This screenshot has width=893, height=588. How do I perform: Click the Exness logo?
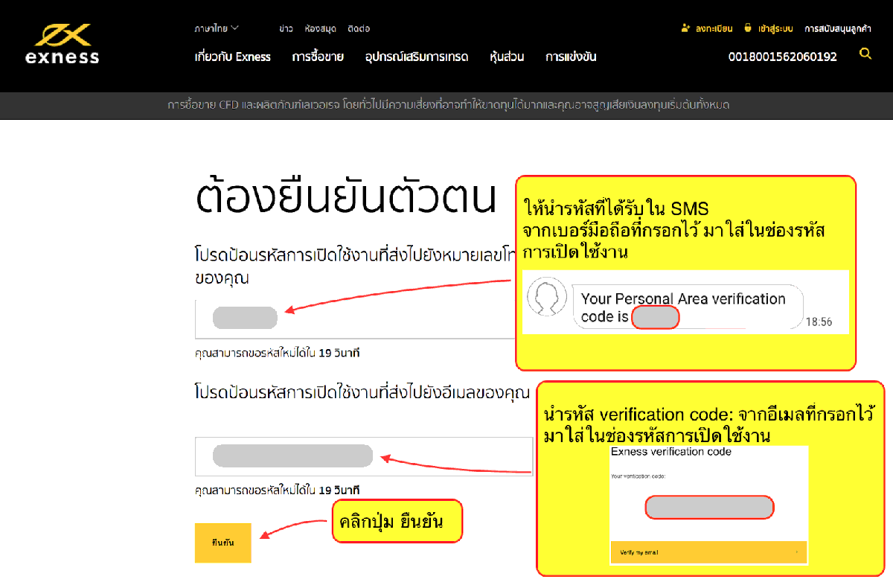pos(63,44)
